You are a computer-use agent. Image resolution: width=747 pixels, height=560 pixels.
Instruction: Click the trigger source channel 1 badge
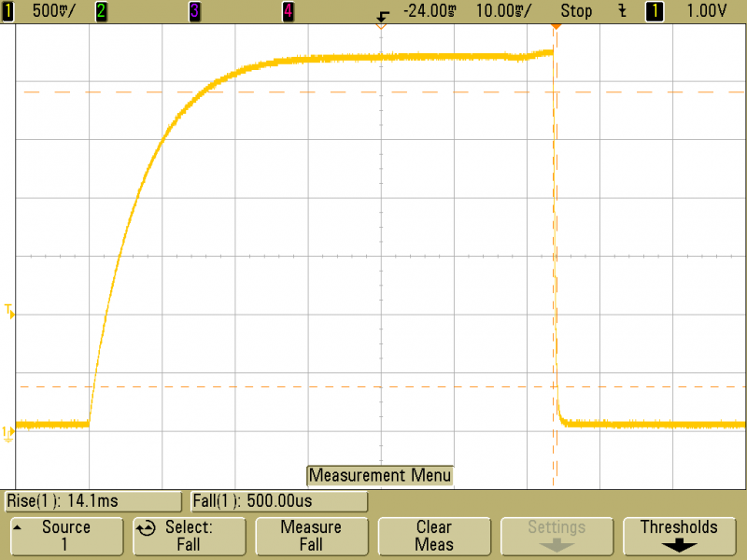click(x=655, y=11)
